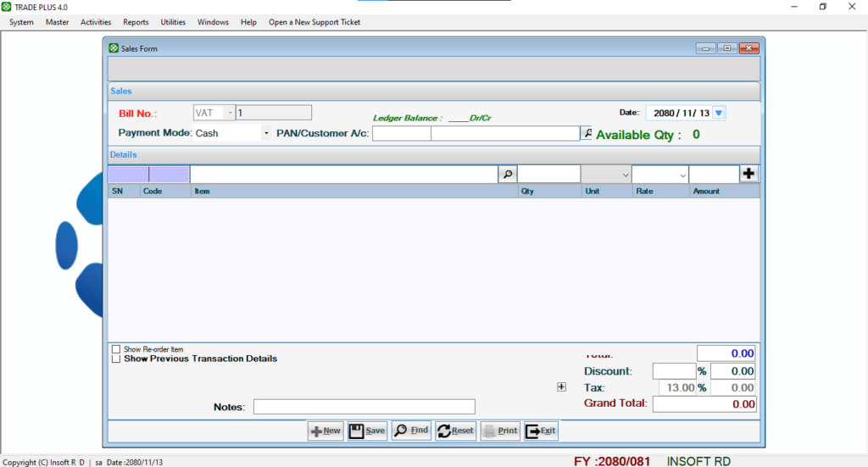Click the Notes input field
This screenshot has width=868, height=467.
pos(364,407)
